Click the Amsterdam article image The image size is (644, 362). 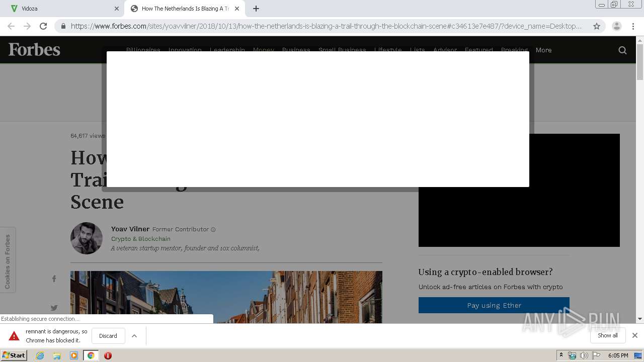(226, 297)
